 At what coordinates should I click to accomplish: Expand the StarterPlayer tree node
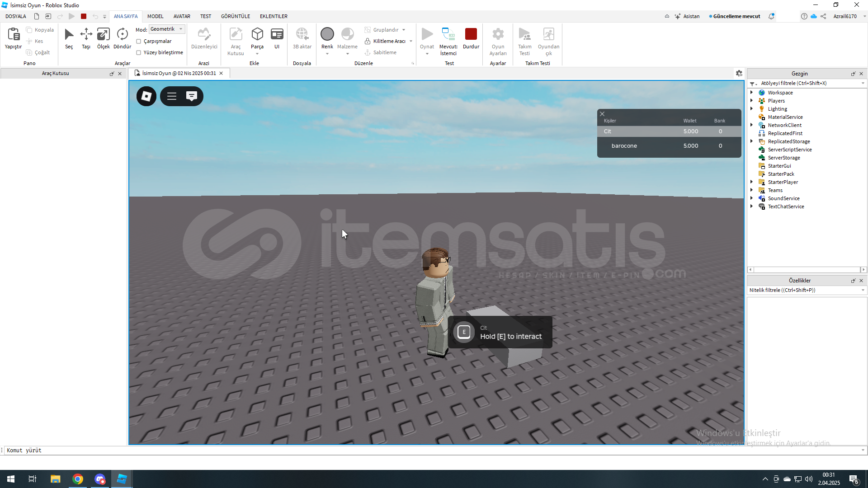coord(751,182)
